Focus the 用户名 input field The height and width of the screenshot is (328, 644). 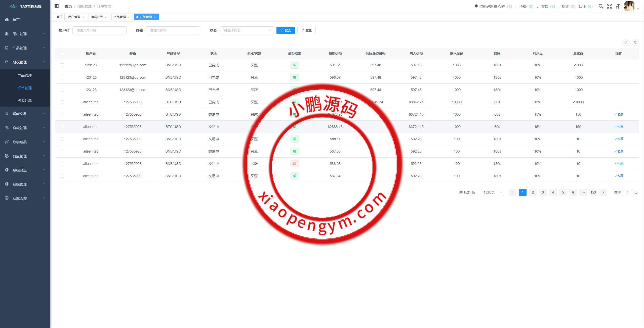[x=99, y=30]
